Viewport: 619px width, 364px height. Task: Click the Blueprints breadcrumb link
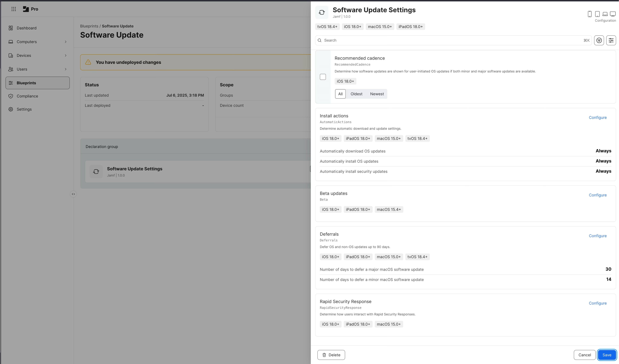89,26
